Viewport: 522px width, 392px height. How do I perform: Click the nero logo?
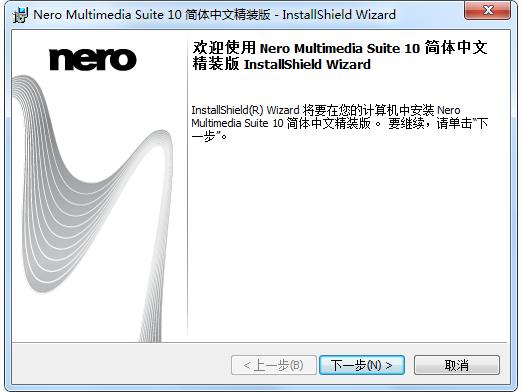[93, 60]
